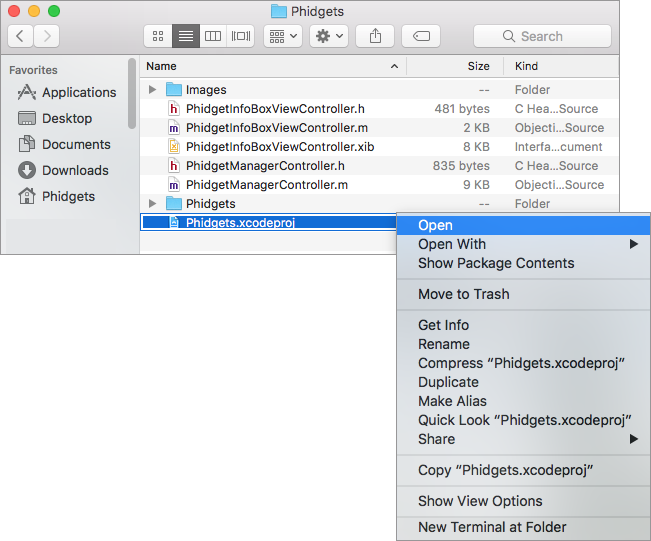Expand the Images folder disclosure triangle
Image resolution: width=651 pixels, height=541 pixels.
click(x=152, y=89)
